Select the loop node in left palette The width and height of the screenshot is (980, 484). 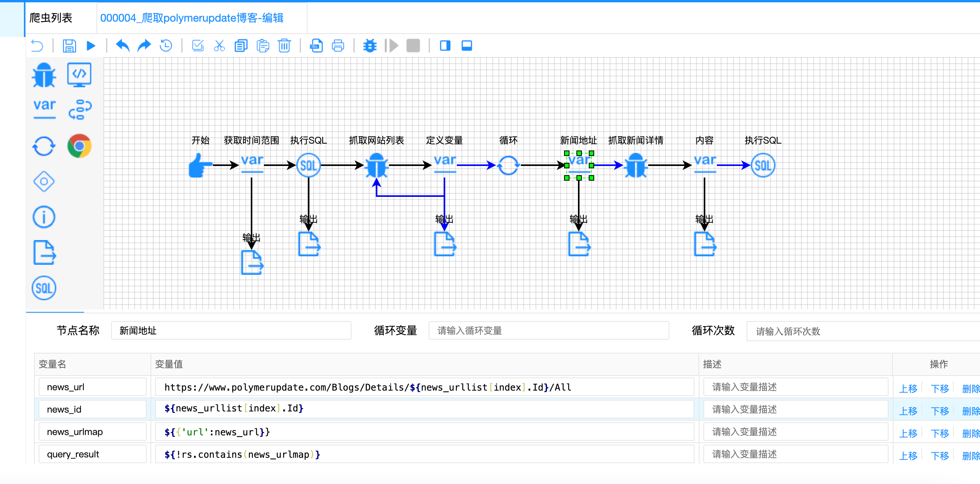[x=44, y=146]
